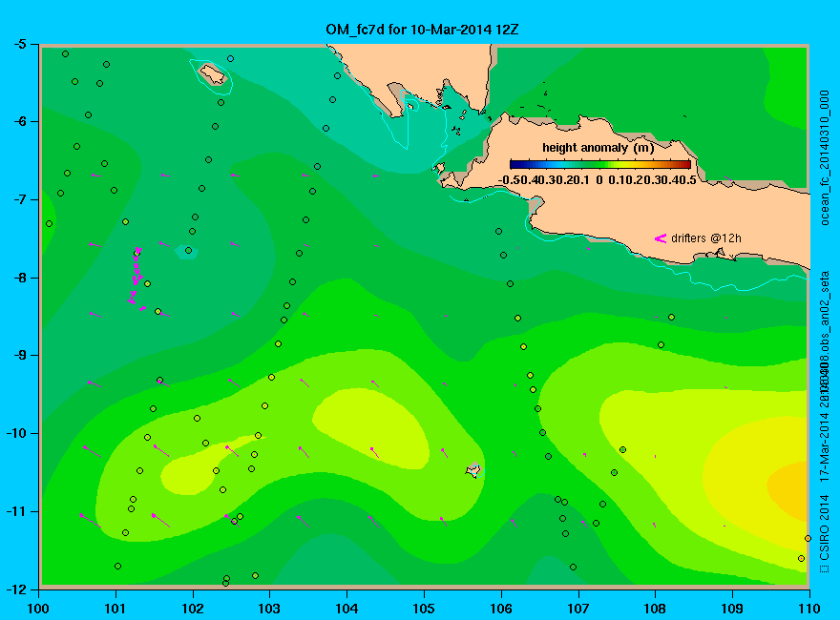Click the x-axis label '105'
Screen dimensions: 840x620
424,609
